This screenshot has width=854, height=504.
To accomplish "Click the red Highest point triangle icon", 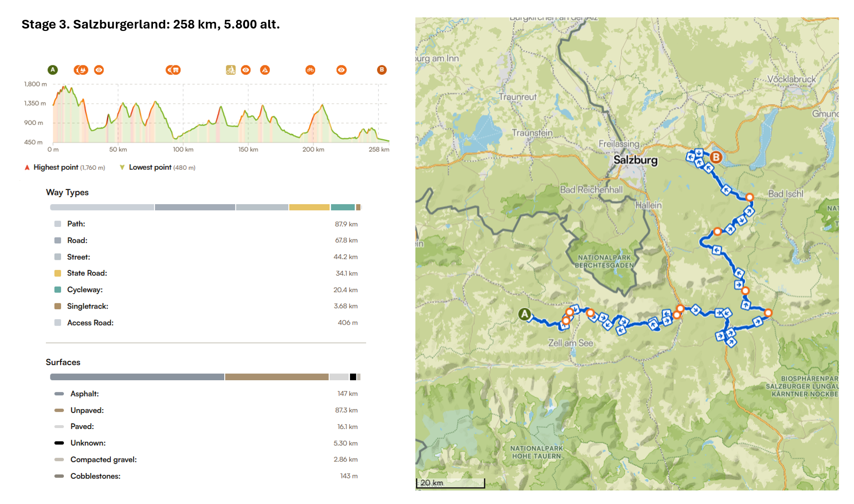I will coord(27,167).
